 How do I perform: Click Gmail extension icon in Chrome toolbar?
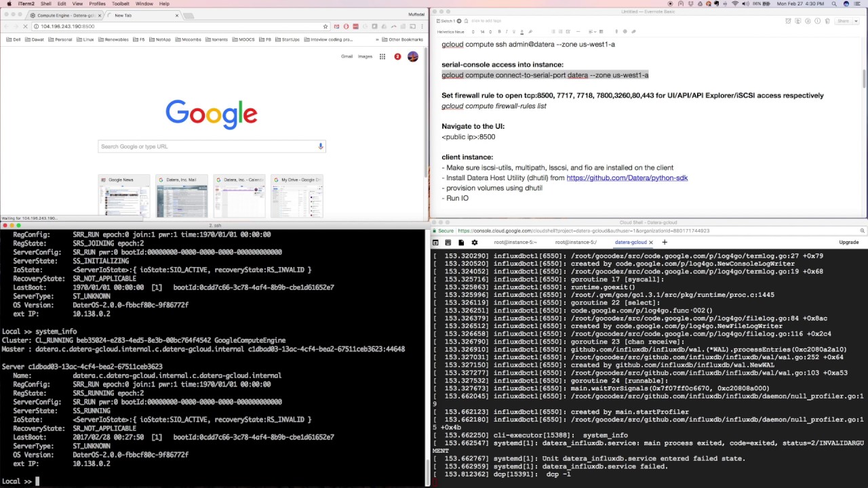click(336, 26)
